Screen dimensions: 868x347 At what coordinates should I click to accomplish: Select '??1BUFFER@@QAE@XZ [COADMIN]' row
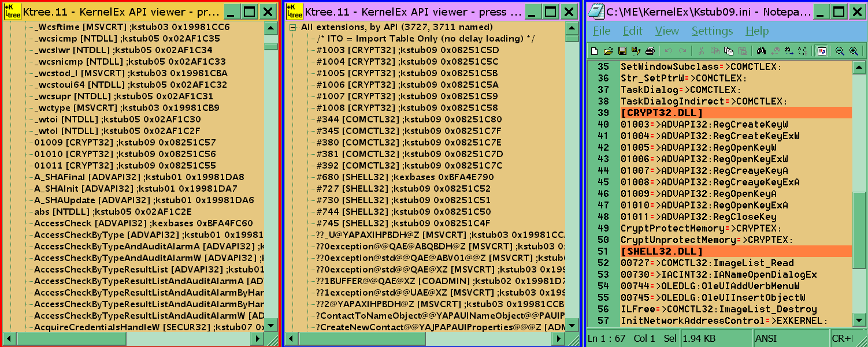(x=440, y=281)
